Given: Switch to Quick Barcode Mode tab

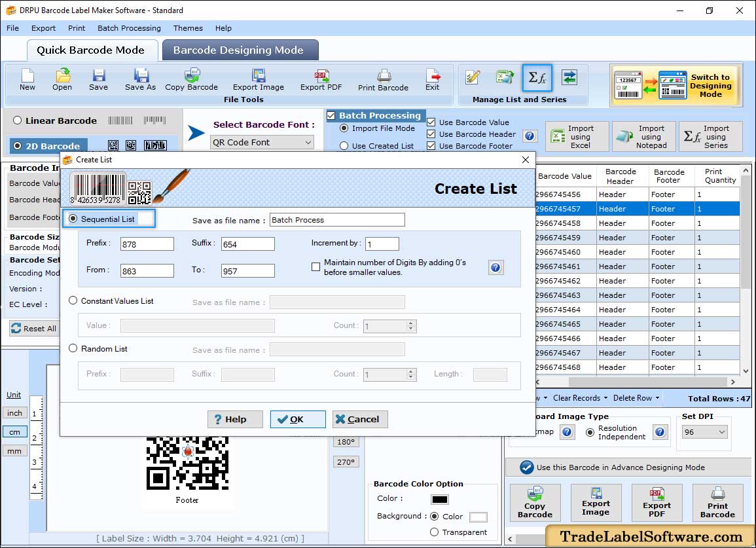Looking at the screenshot, I should (x=92, y=50).
